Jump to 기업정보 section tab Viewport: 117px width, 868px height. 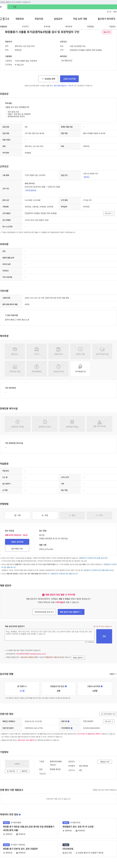[112, 27]
